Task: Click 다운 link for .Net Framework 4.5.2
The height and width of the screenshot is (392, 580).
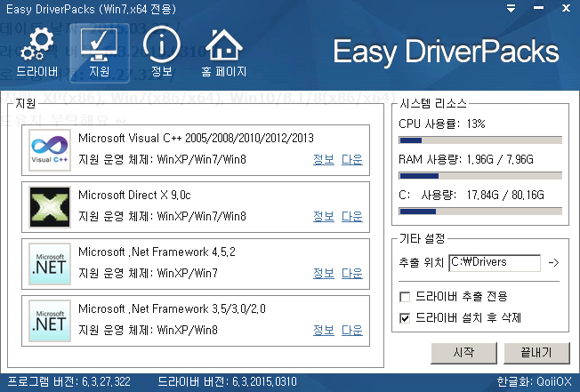Action: coord(351,274)
